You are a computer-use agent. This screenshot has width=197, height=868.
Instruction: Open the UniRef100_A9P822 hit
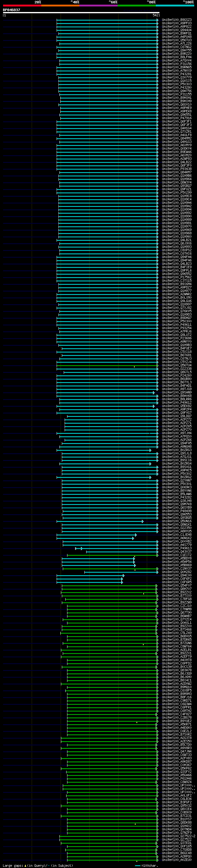click(177, 26)
